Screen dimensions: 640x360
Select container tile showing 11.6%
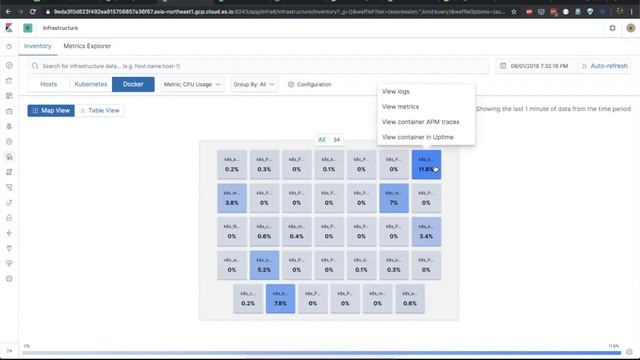click(x=426, y=164)
